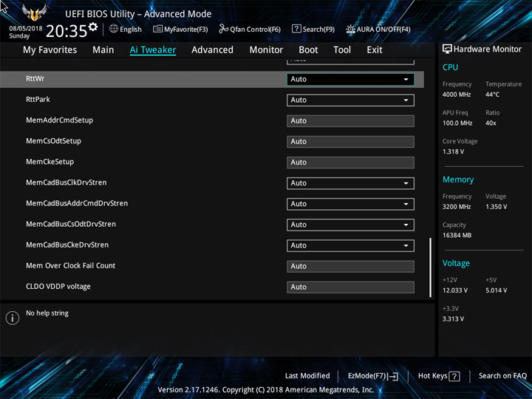
Task: Click the 44°C temperature value
Action: pos(492,95)
